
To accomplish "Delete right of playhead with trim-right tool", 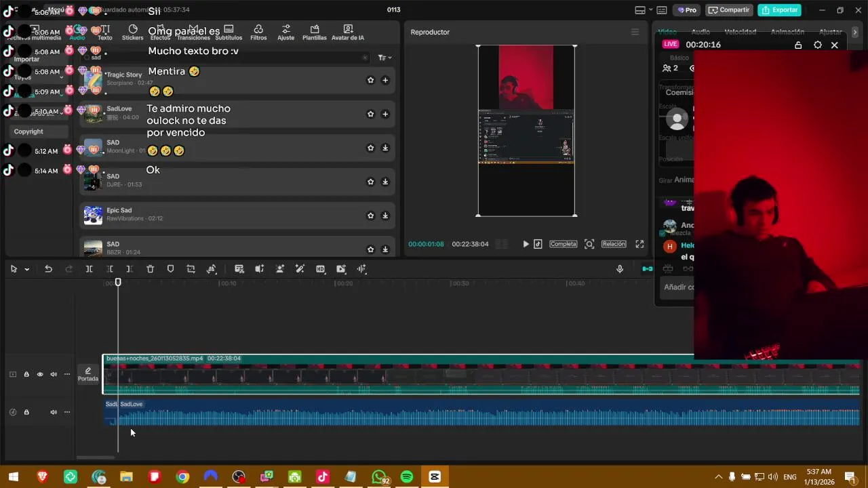I will 130,269.
